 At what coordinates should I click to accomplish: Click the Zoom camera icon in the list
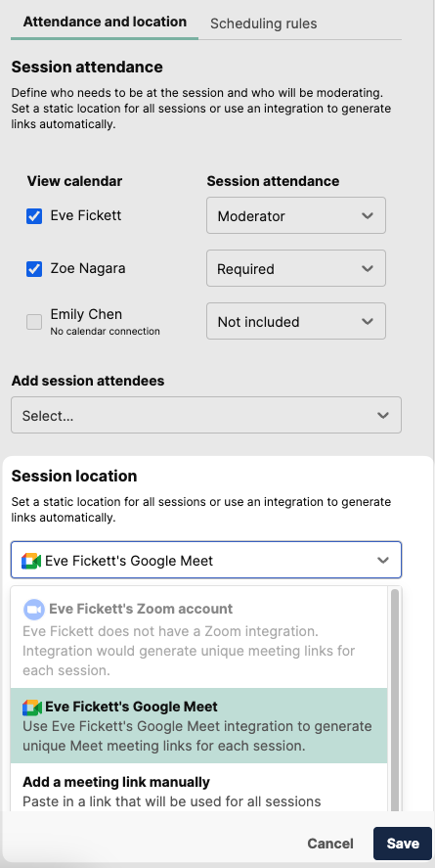33,610
